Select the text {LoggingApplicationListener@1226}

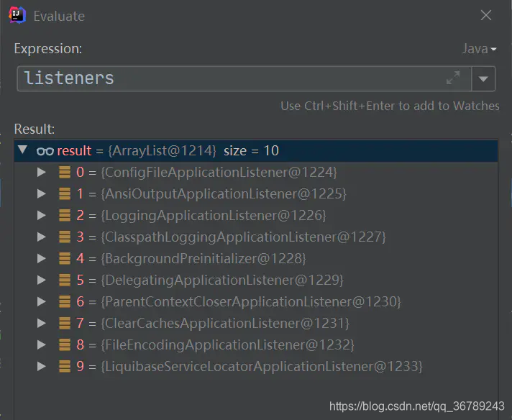[214, 216]
